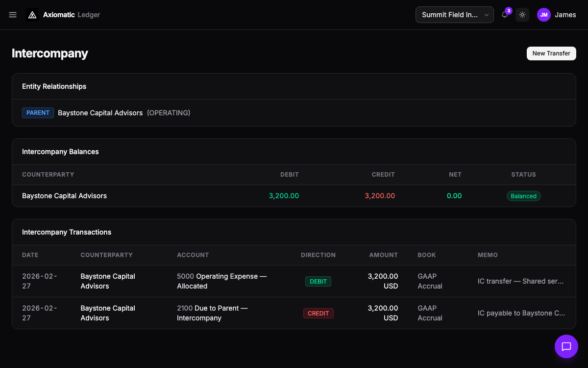Screen dimensions: 588x368
Task: Click the PARENT relationship badge
Action: click(38, 113)
